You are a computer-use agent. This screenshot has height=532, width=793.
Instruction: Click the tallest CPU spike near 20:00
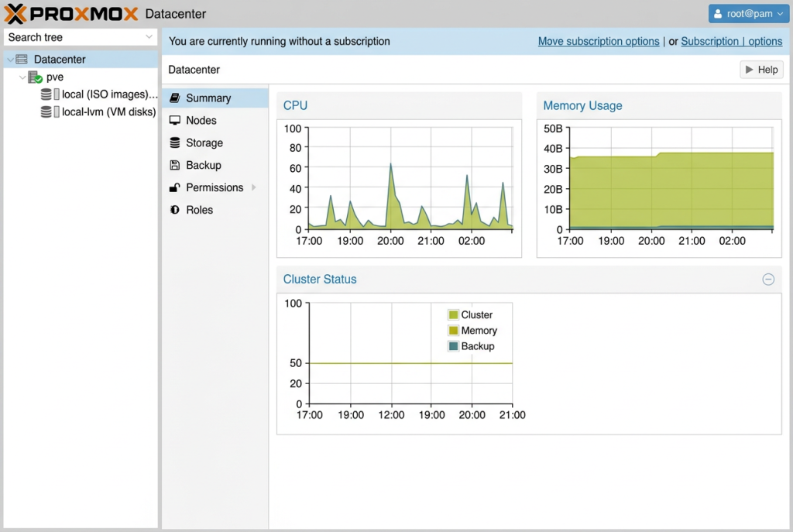390,165
